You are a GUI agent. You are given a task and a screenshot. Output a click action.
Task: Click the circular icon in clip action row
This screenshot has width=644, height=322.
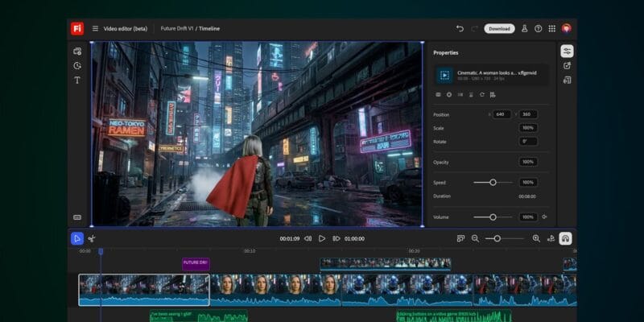click(449, 95)
